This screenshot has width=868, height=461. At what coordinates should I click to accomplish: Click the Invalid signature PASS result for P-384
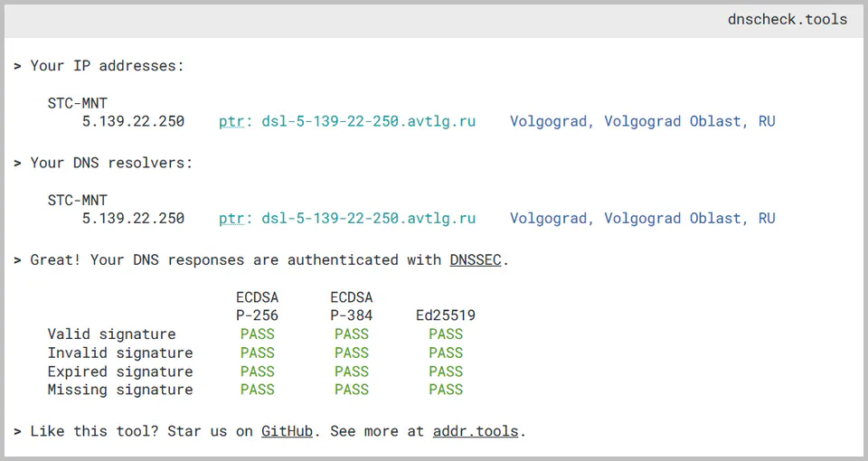tap(352, 353)
